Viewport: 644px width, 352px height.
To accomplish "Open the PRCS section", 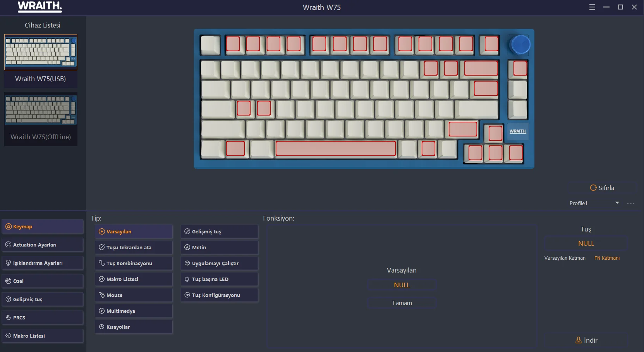I will [43, 317].
